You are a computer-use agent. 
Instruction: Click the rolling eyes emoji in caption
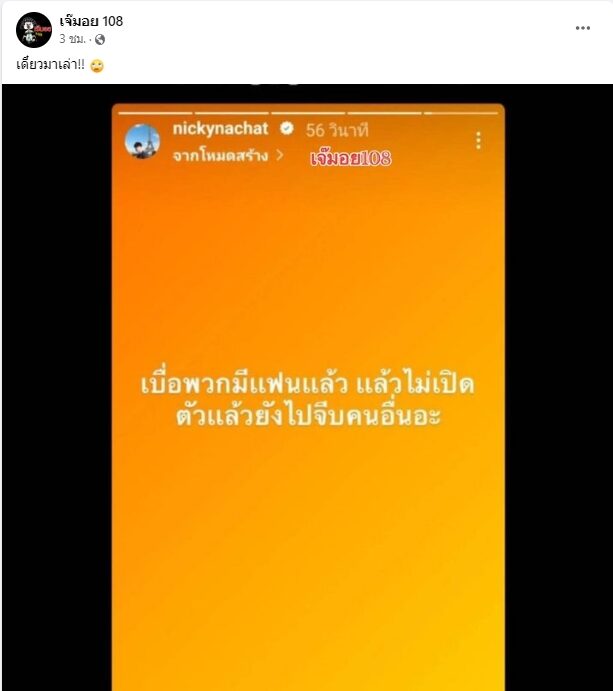[97, 65]
